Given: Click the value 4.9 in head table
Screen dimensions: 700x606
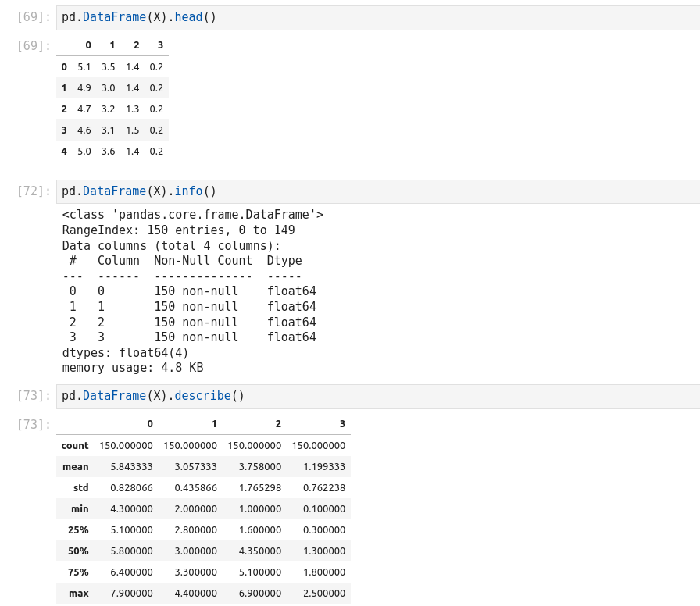Looking at the screenshot, I should click(84, 88).
